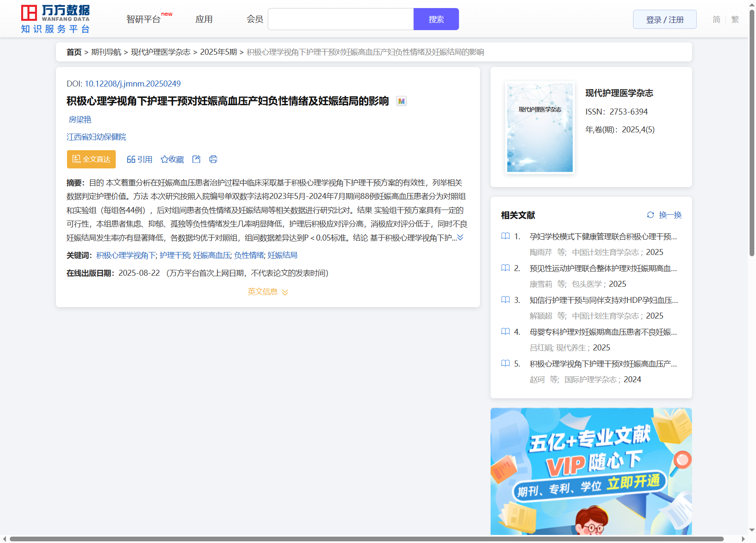Click the 全文直达 button

(91, 159)
